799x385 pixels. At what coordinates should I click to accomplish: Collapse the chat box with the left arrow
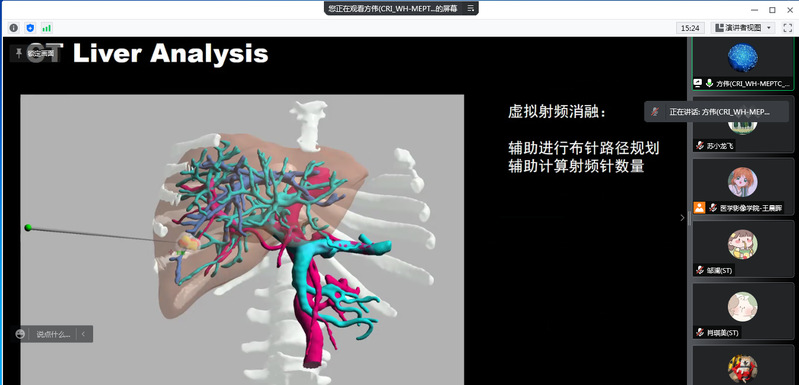pyautogui.click(x=84, y=334)
